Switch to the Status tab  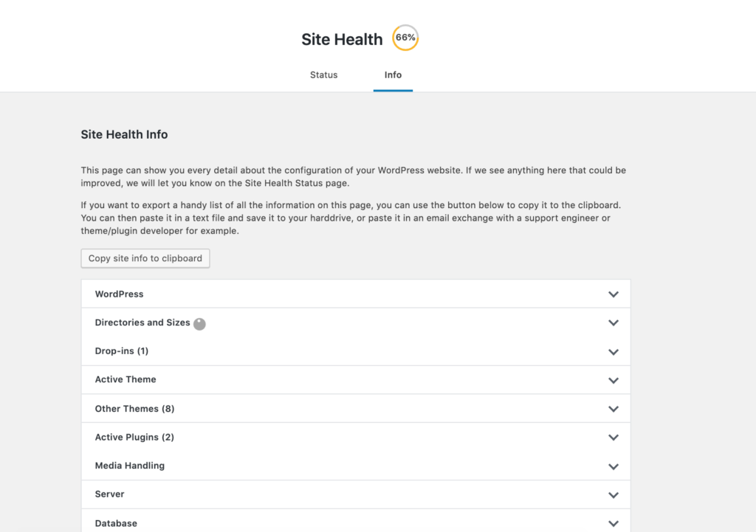(x=323, y=75)
